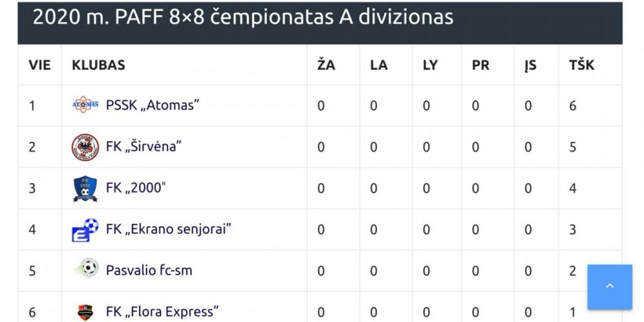The image size is (644, 322).
Task: Click the PSSK Atomas club logo
Action: [85, 105]
